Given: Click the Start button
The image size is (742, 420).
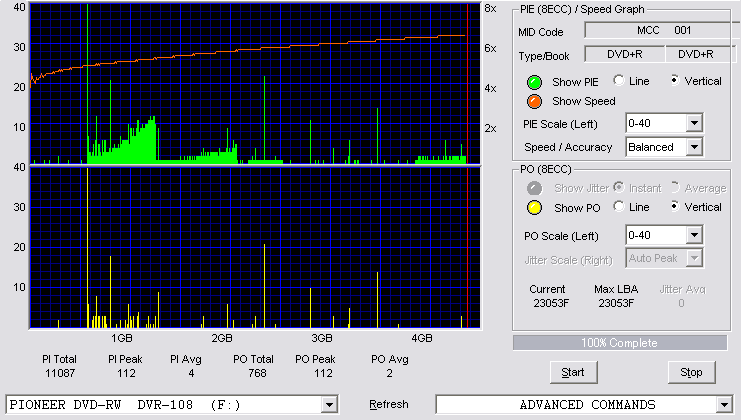Looking at the screenshot, I should click(574, 373).
